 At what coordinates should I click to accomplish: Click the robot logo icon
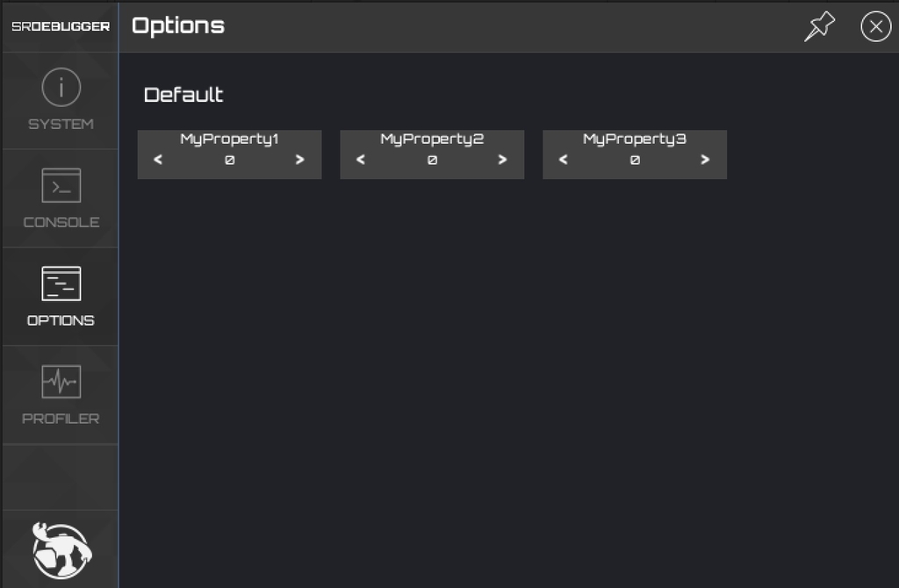[61, 550]
